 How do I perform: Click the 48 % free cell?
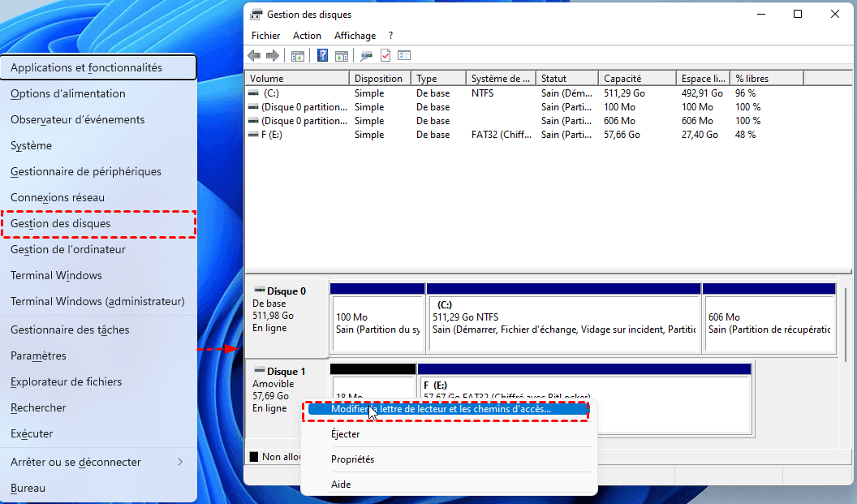(746, 135)
